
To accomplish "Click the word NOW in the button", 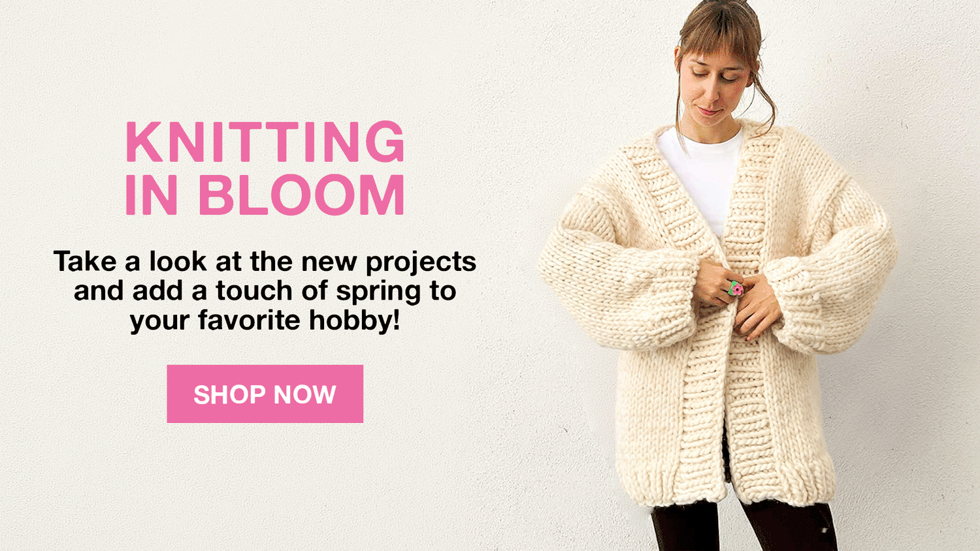I will tap(304, 395).
